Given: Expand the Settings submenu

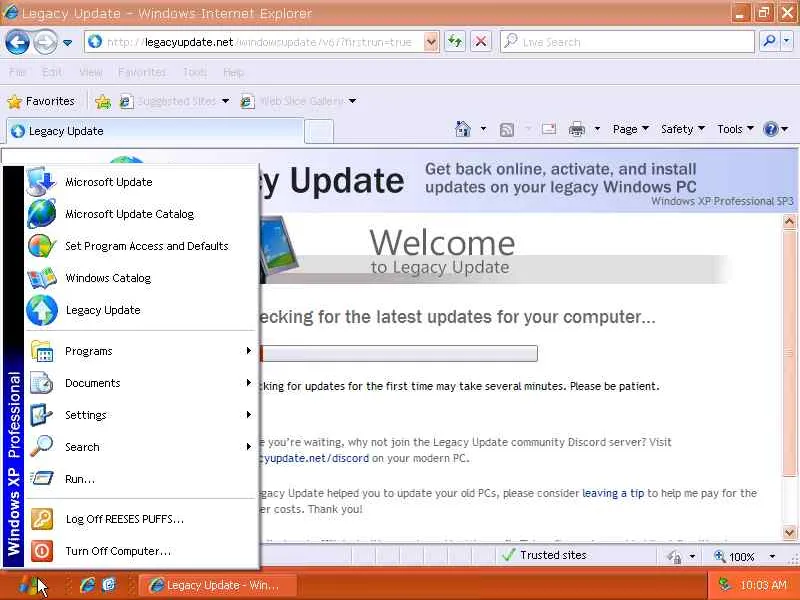Looking at the screenshot, I should pyautogui.click(x=142, y=415).
